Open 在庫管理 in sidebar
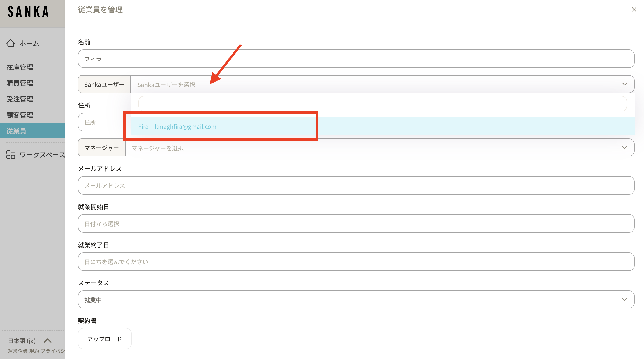This screenshot has width=644, height=359. 20,67
